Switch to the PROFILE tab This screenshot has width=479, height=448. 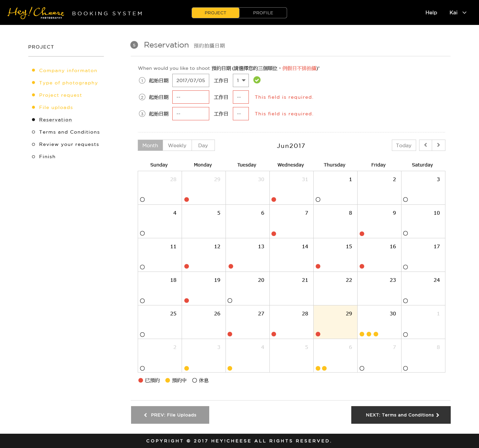point(263,13)
